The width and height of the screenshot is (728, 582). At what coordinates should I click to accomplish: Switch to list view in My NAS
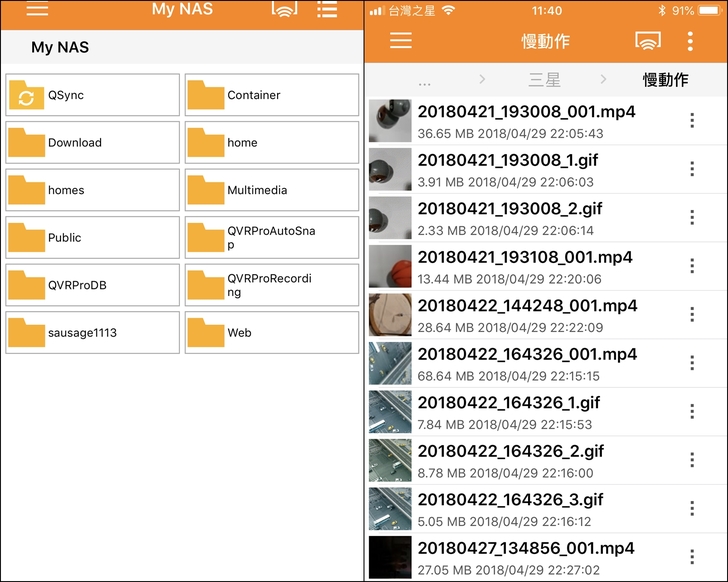327,10
